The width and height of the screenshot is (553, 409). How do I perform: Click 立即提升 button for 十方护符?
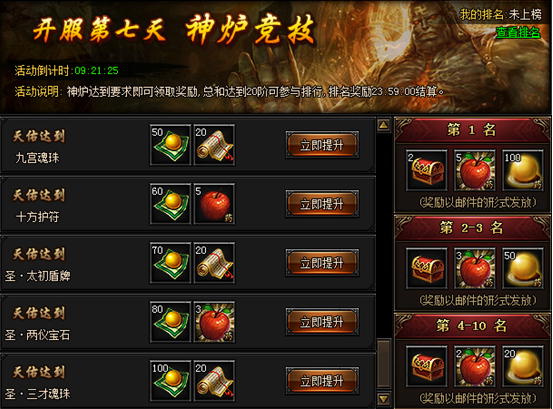322,204
